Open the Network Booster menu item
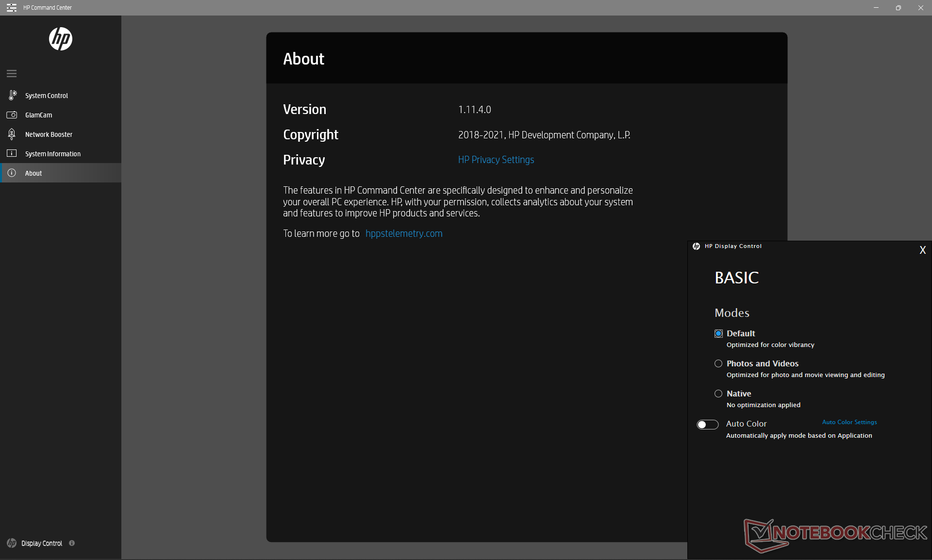The image size is (932, 560). (x=49, y=134)
